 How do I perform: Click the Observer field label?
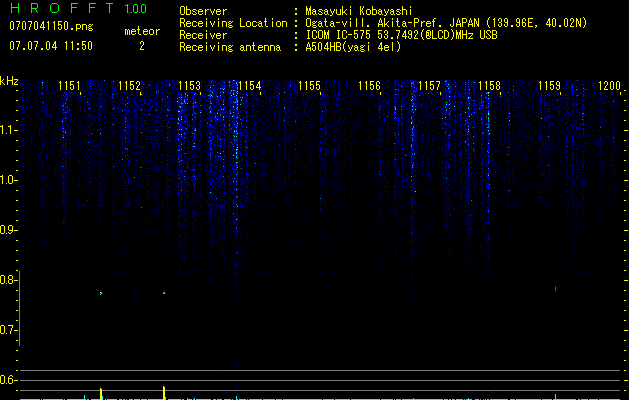coord(203,11)
